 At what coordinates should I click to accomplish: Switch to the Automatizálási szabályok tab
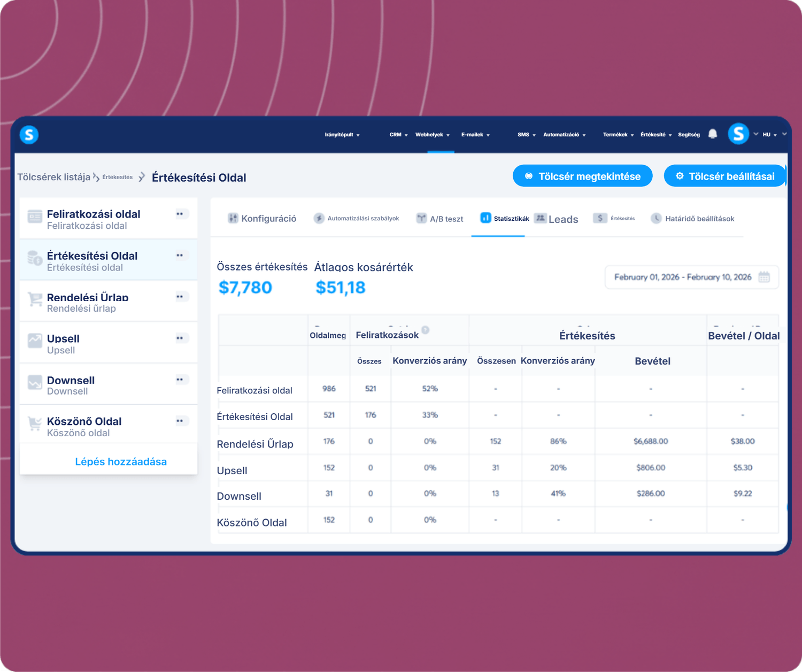coord(357,219)
